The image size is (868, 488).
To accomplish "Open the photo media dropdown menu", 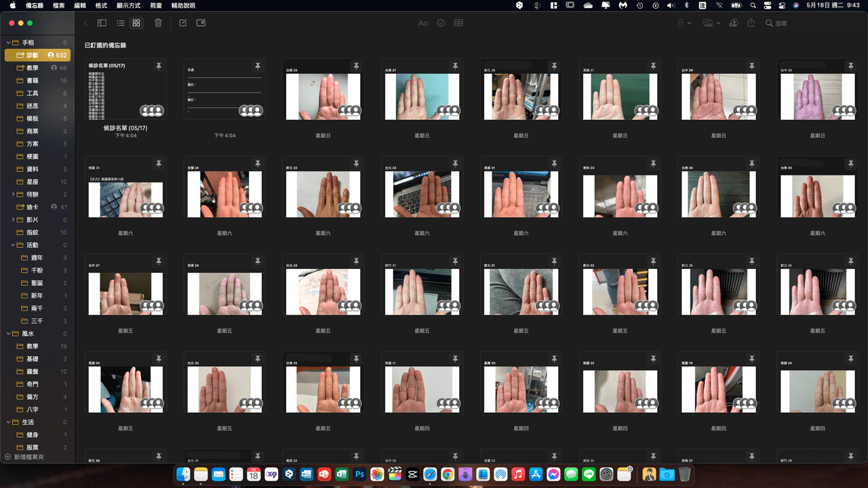I will click(711, 23).
